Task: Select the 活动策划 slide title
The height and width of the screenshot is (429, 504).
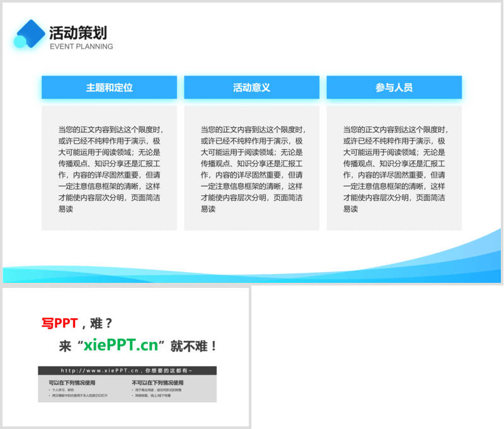Action: click(x=78, y=32)
